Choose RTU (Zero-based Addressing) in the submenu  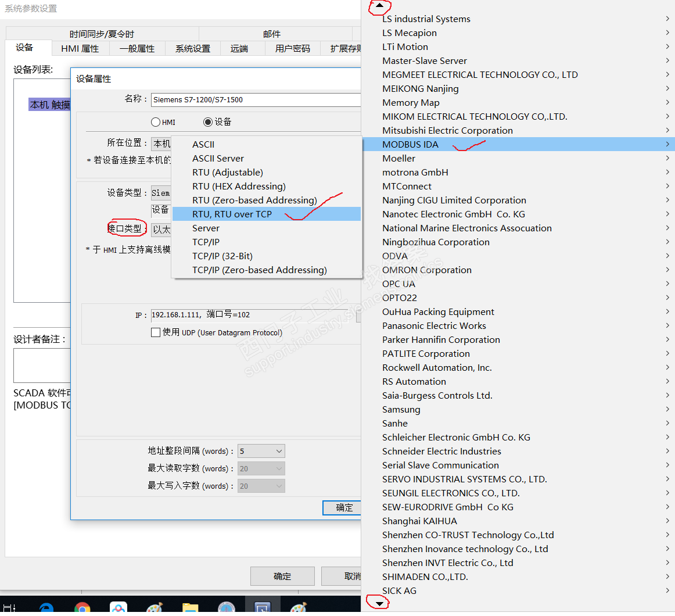[x=267, y=200]
